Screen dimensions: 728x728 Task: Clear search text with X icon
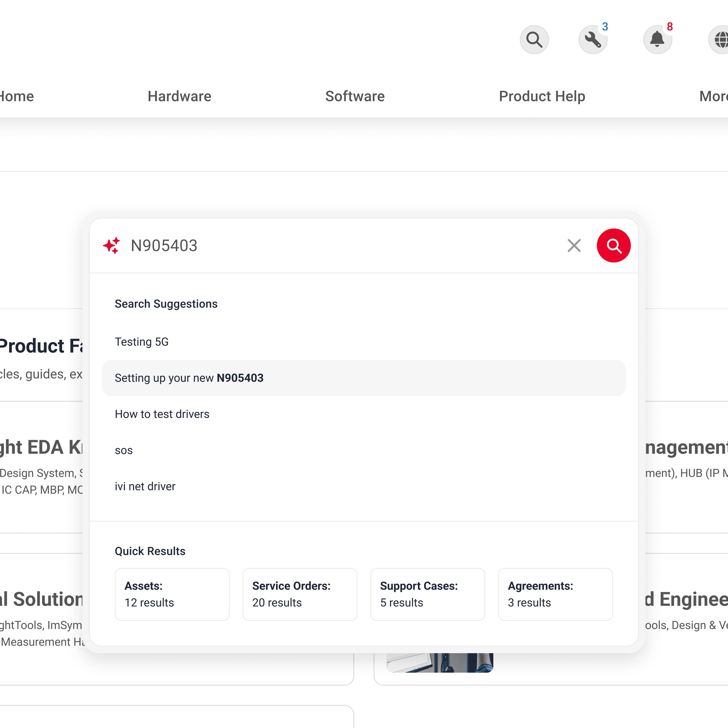point(574,246)
